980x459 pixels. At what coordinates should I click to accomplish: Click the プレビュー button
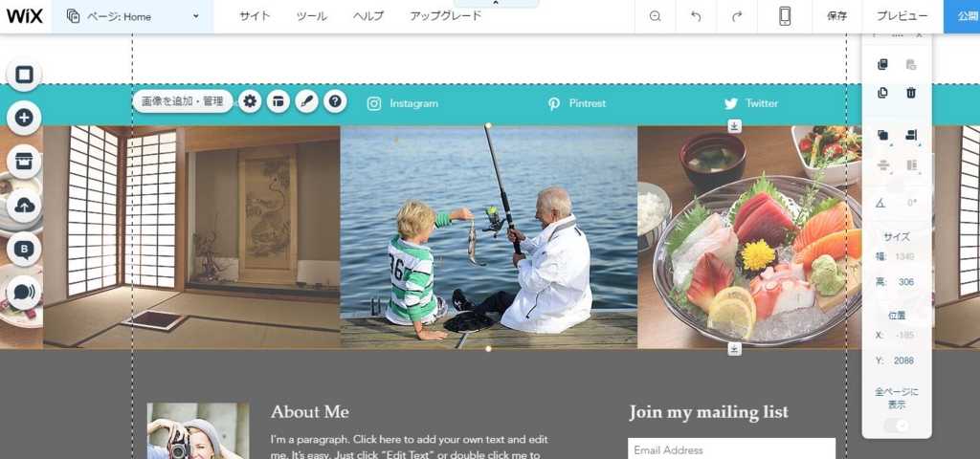tap(902, 16)
